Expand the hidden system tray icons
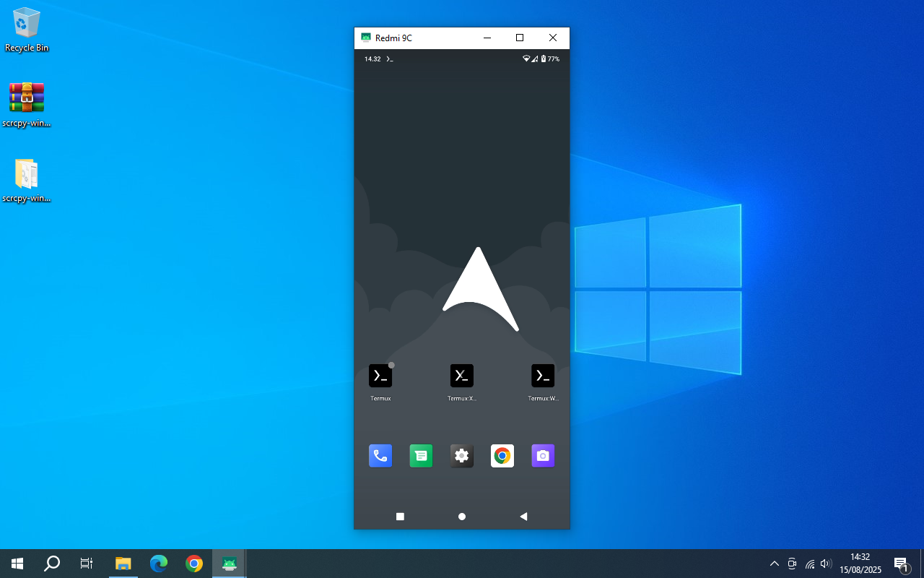This screenshot has height=578, width=924. [x=775, y=564]
